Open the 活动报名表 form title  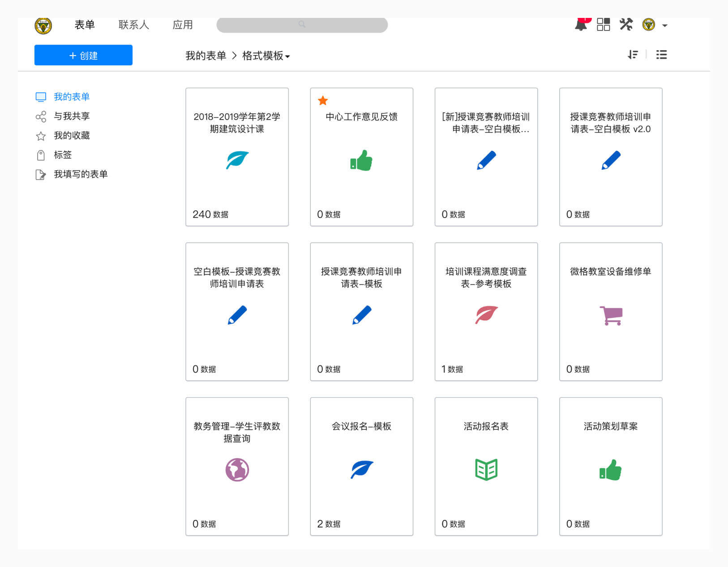(486, 426)
